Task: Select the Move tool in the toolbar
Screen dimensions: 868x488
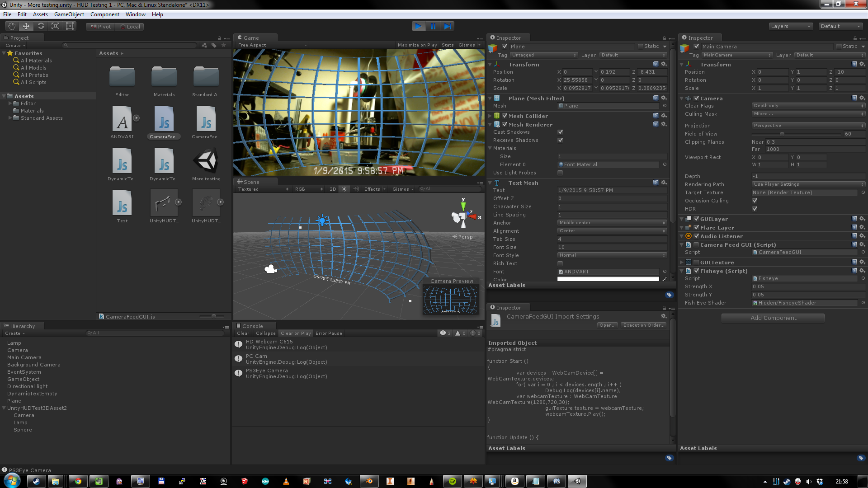Action: click(x=26, y=26)
